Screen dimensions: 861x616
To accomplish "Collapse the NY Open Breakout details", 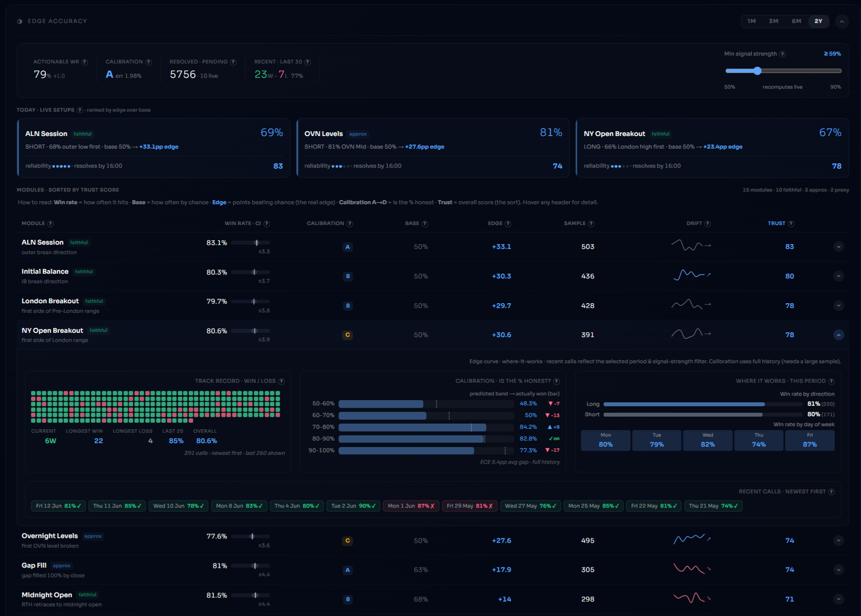I will coord(839,335).
